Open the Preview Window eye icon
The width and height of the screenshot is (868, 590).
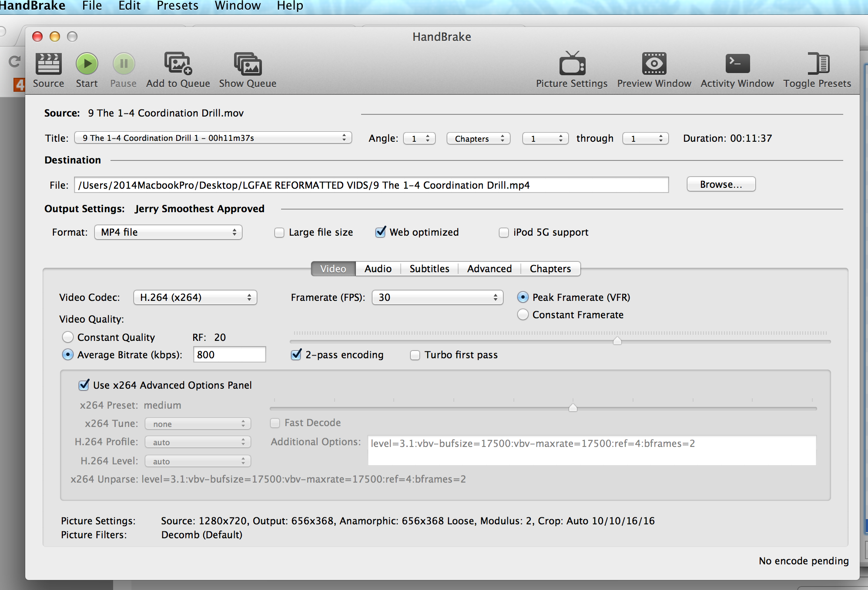[x=654, y=64]
